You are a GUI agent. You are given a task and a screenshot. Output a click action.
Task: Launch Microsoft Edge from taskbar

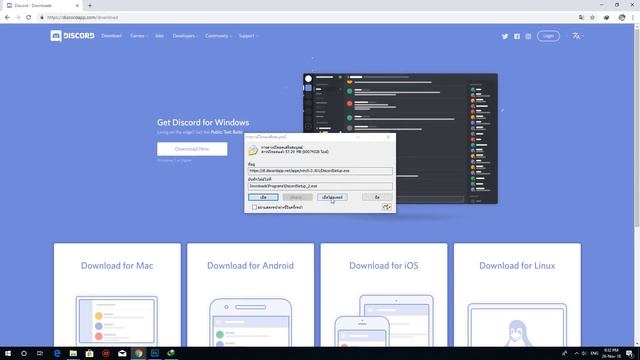57,353
